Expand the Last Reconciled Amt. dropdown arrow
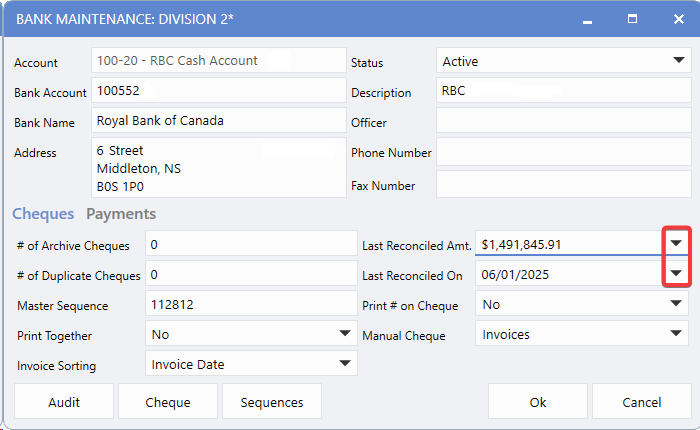 click(x=677, y=243)
